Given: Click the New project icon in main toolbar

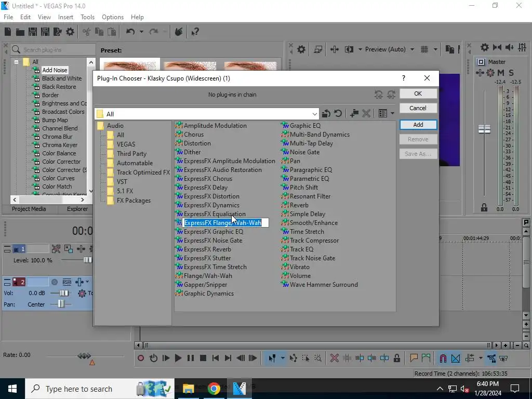Looking at the screenshot, I should (7, 32).
